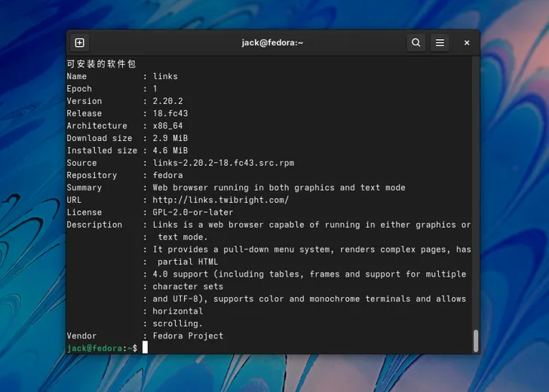Open the hamburger main menu

[440, 43]
